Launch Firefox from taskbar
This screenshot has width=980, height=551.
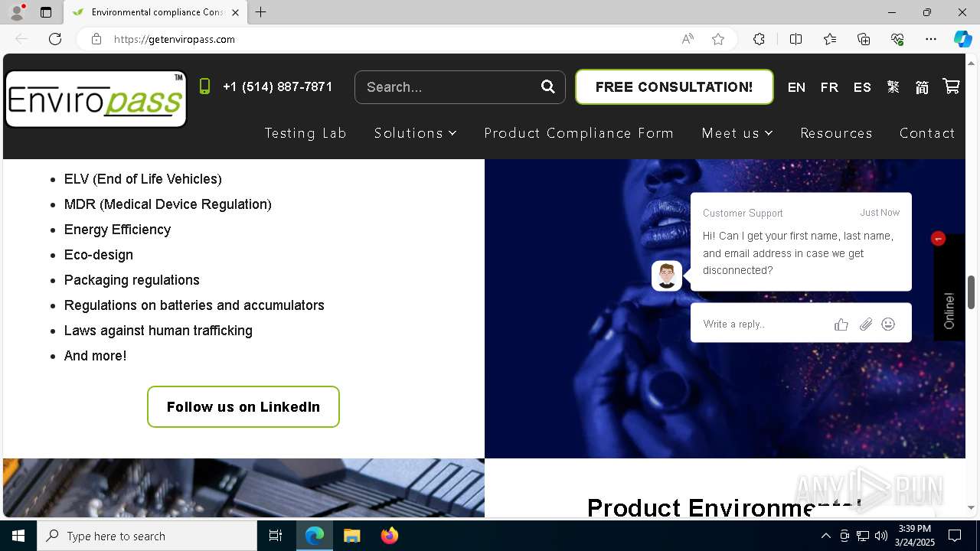click(389, 536)
